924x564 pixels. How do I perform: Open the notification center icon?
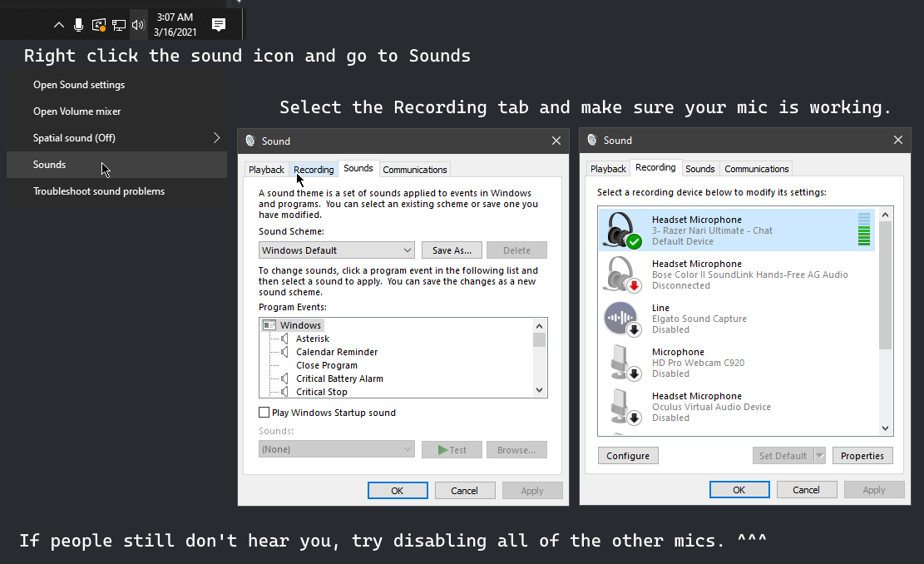pyautogui.click(x=219, y=25)
